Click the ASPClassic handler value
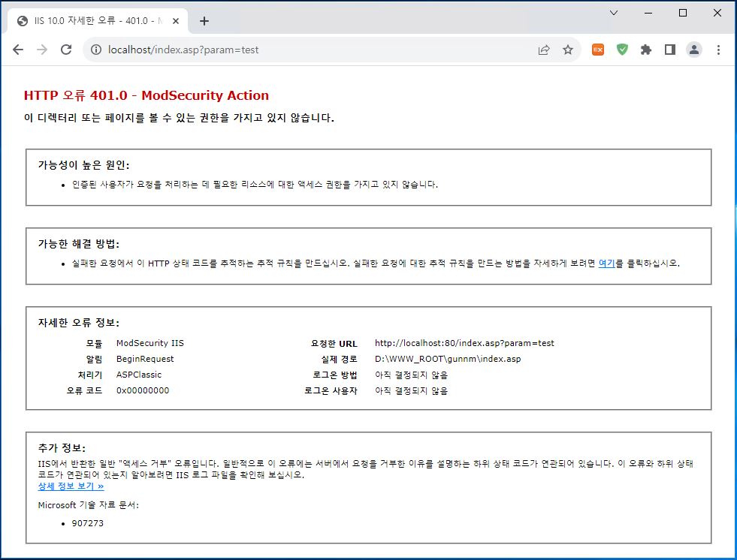 pyautogui.click(x=139, y=375)
